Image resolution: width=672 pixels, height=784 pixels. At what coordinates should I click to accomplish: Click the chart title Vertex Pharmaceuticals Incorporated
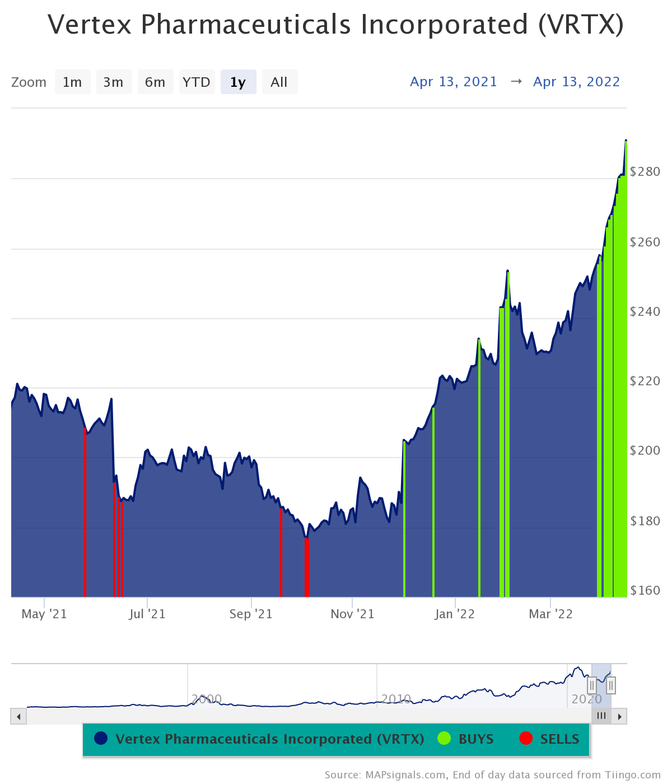click(336, 25)
